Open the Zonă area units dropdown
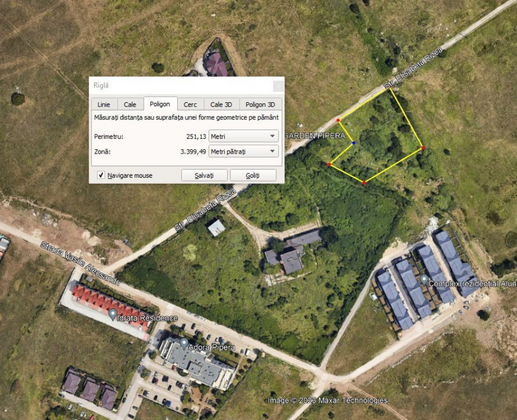 [243, 151]
